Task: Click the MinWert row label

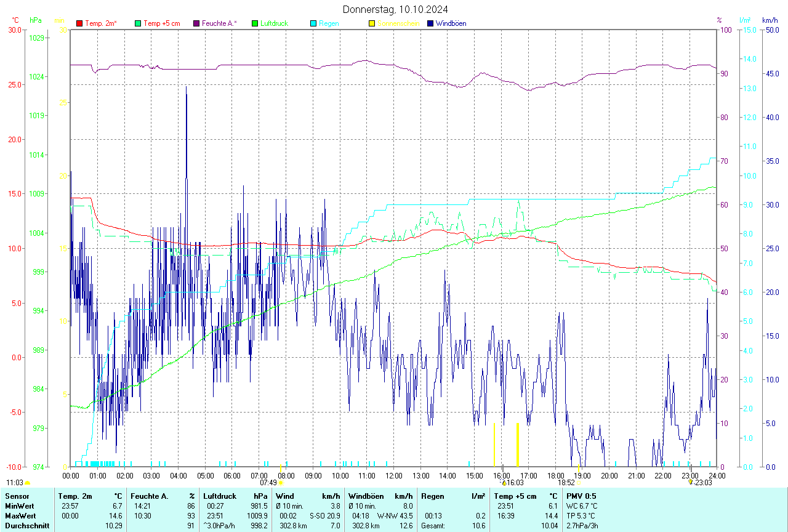Action: click(20, 506)
